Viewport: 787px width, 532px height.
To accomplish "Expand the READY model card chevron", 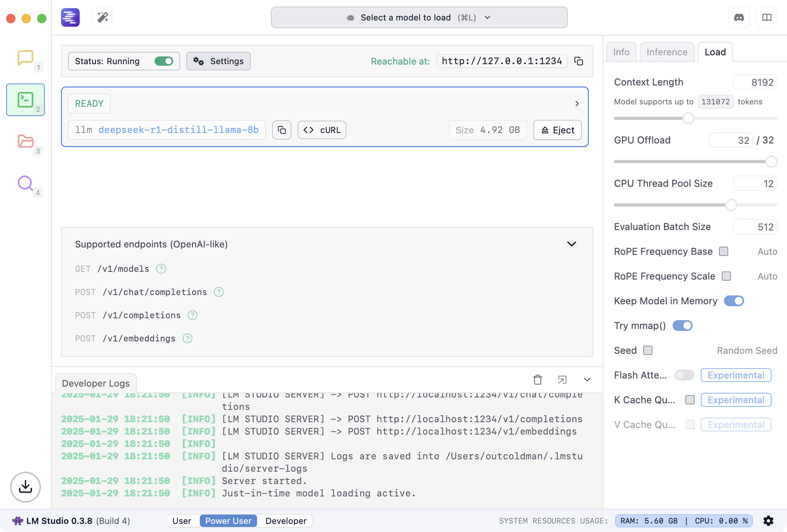I will [577, 104].
